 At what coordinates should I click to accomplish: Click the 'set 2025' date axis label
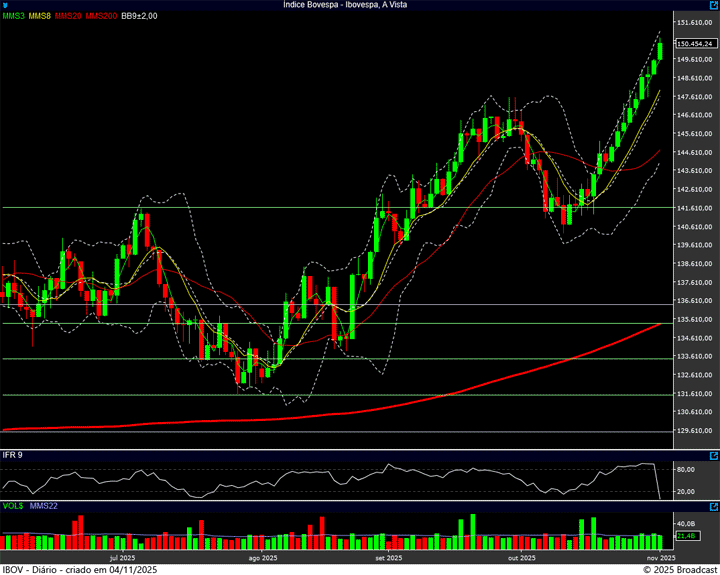pyautogui.click(x=388, y=557)
